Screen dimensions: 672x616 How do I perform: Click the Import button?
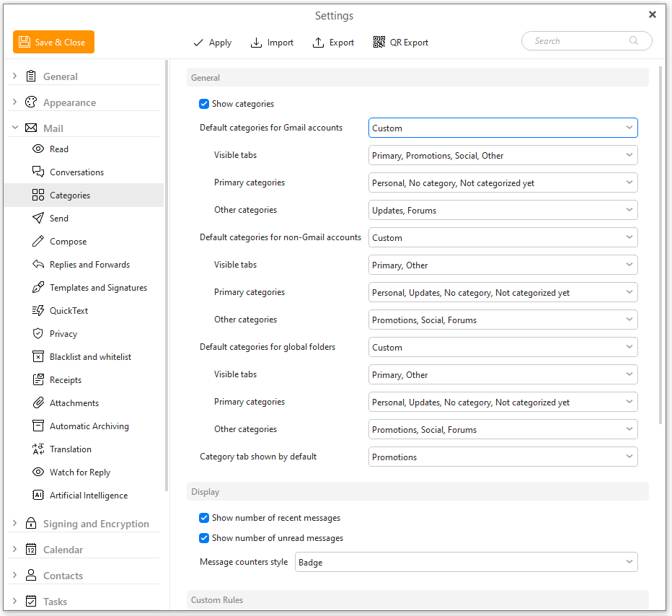click(272, 43)
